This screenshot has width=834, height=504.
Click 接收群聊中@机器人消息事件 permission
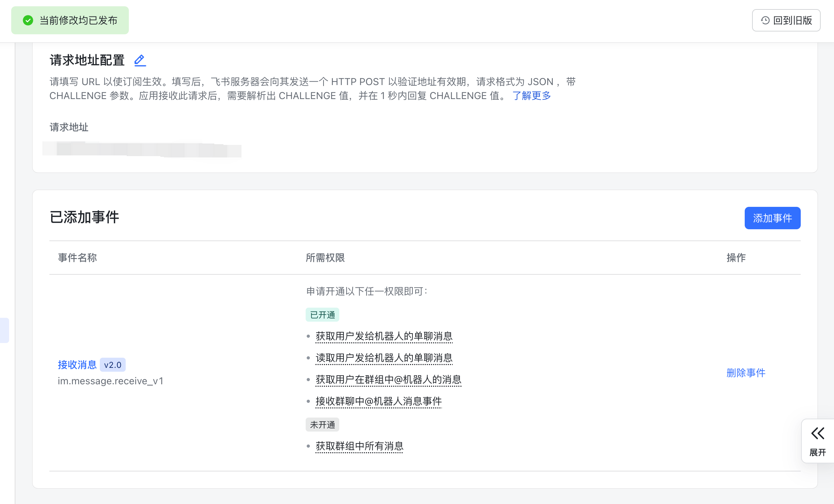[x=378, y=401]
